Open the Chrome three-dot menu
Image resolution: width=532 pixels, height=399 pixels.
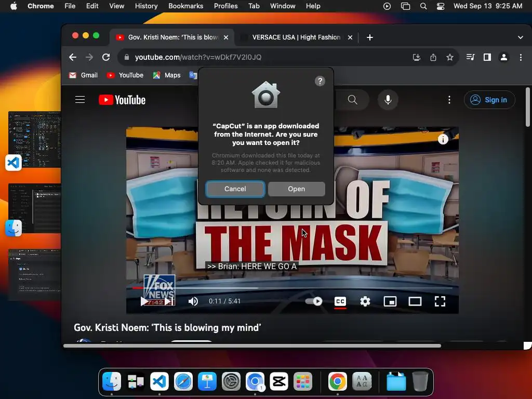pyautogui.click(x=521, y=57)
